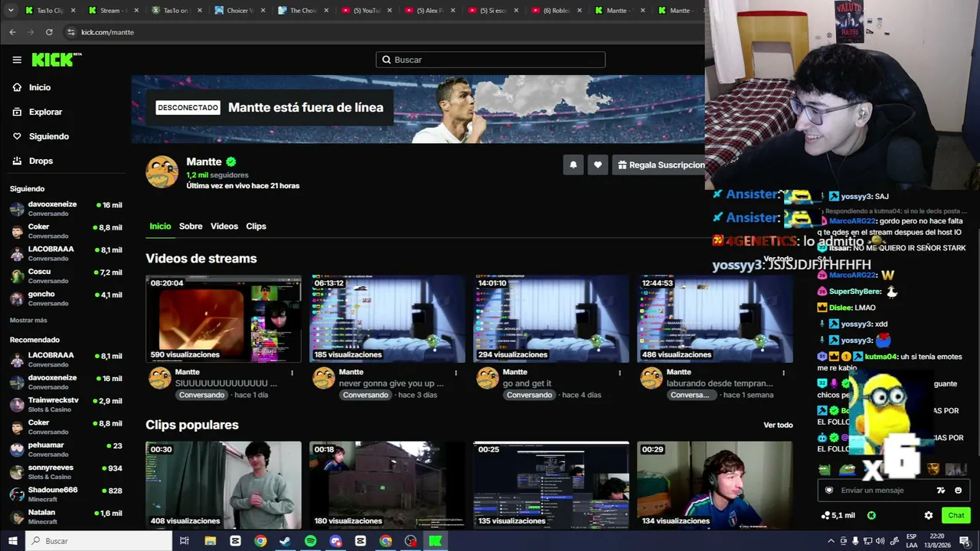Open chat settings gear
This screenshot has width=980, height=551.
click(x=929, y=516)
